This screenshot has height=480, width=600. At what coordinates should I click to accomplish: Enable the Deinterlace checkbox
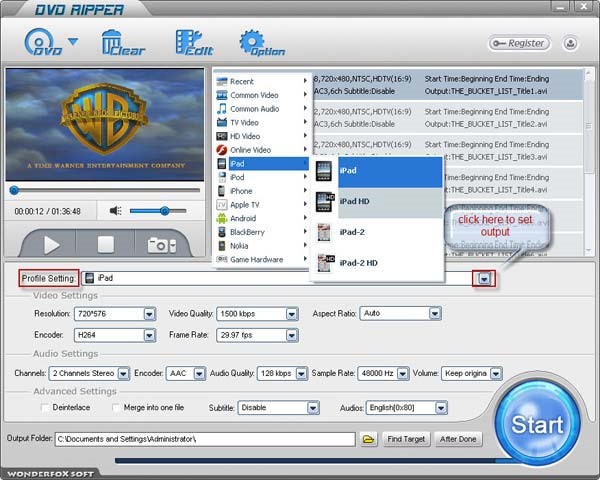point(45,408)
